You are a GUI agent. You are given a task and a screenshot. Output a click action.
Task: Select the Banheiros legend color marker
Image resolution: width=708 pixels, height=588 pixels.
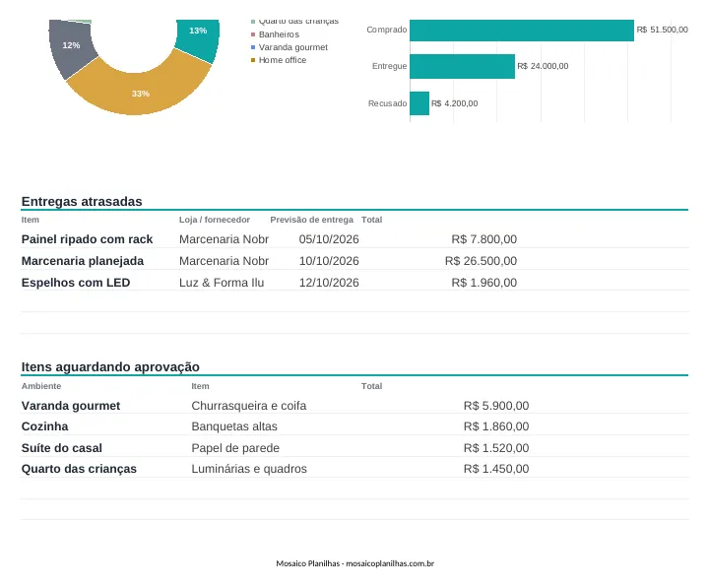(x=253, y=34)
